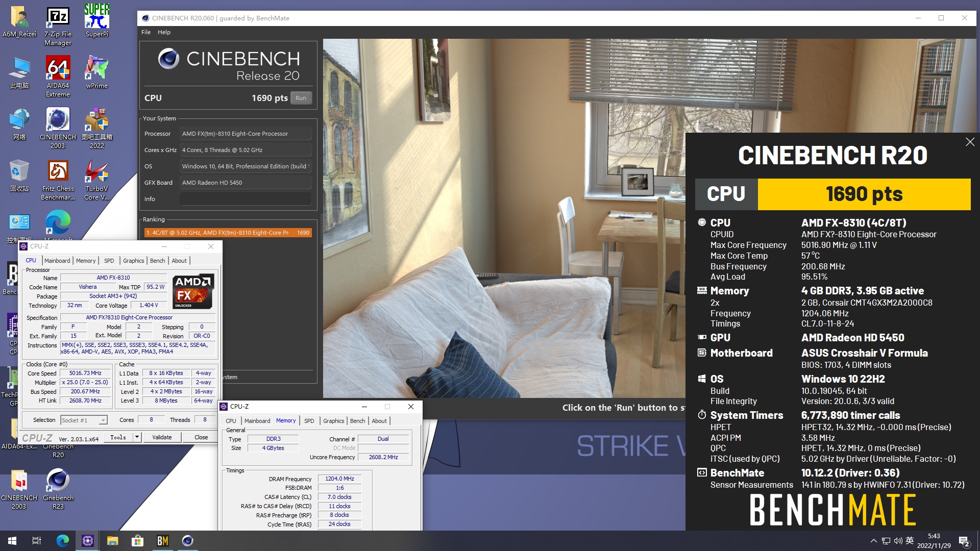Open 图吧工具箱 2022 desktop icon
The image size is (980, 551).
[97, 129]
